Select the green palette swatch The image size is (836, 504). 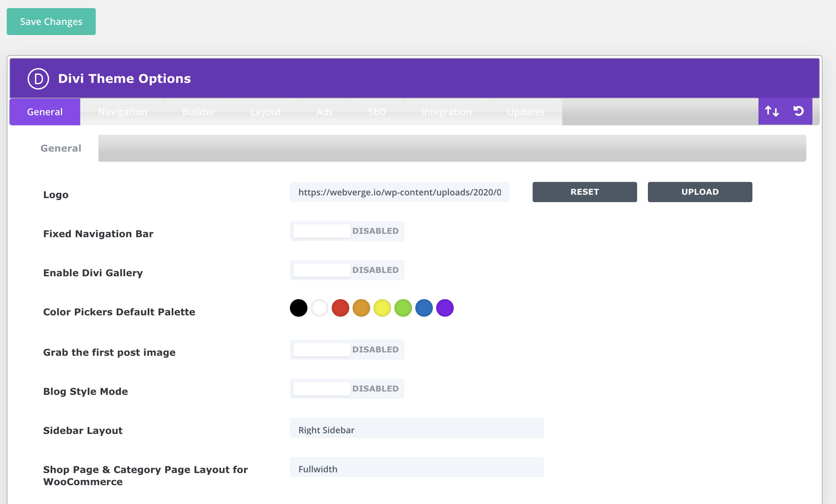coord(403,308)
